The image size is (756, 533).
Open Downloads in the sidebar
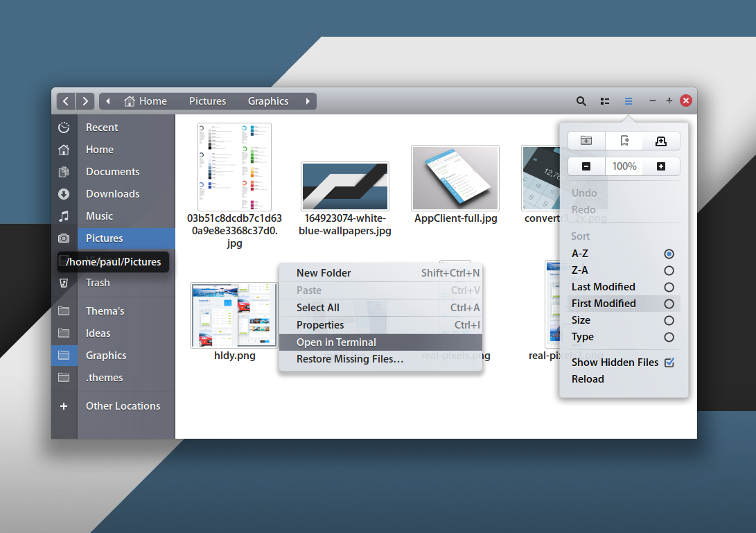coord(114,194)
